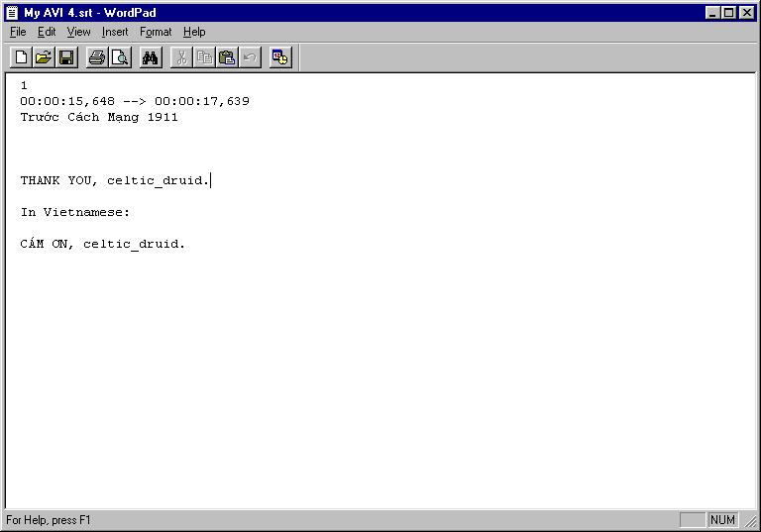
Task: Click the "In Vietnamese:" line
Action: coord(75,212)
